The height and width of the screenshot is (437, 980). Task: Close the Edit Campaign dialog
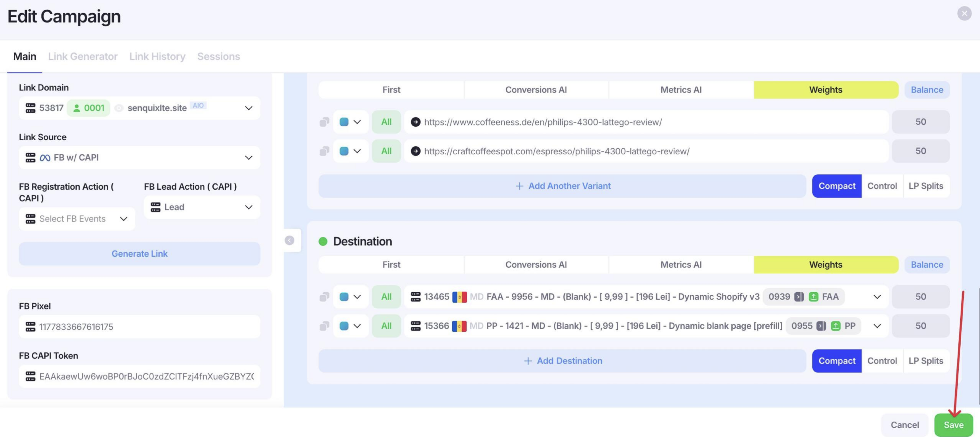click(x=964, y=13)
